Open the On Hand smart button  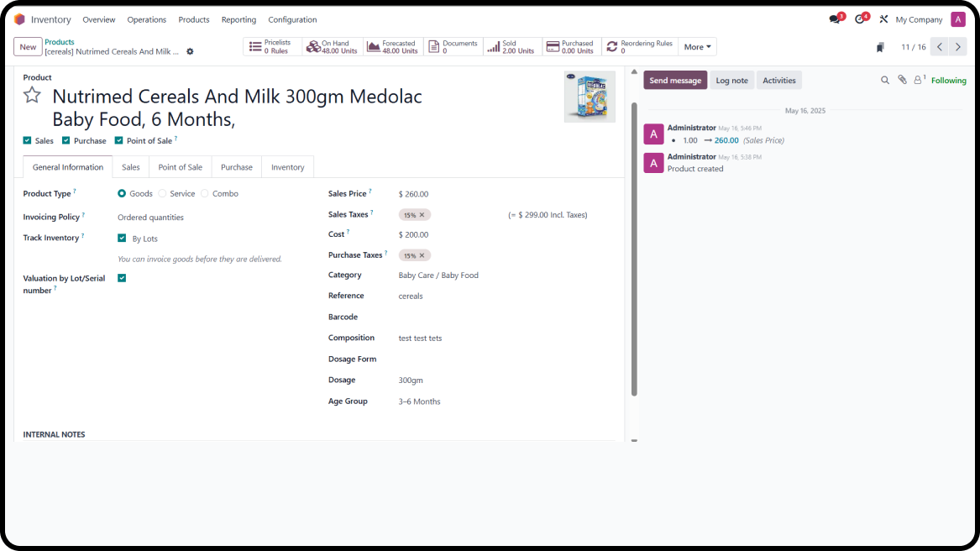point(332,46)
